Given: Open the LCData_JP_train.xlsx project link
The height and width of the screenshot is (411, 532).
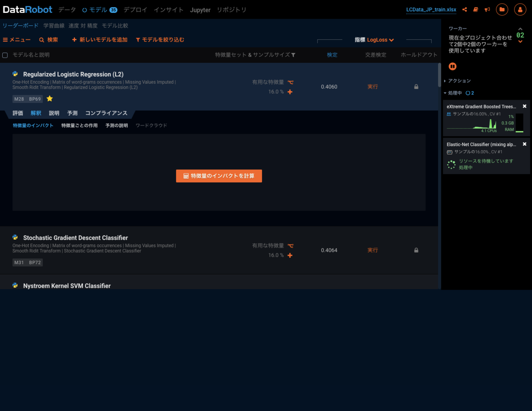Looking at the screenshot, I should click(x=431, y=10).
